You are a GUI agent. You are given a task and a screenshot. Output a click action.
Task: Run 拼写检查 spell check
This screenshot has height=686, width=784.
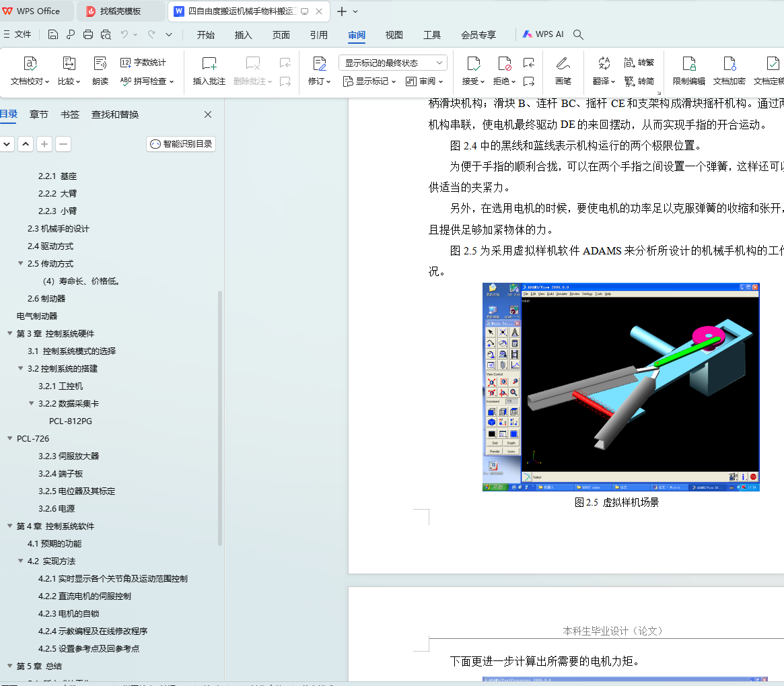pos(147,81)
